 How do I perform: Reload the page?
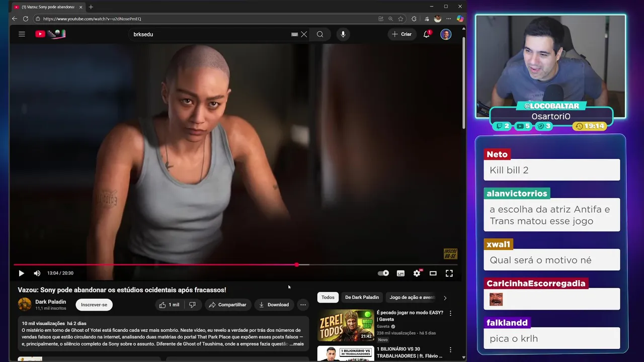25,19
